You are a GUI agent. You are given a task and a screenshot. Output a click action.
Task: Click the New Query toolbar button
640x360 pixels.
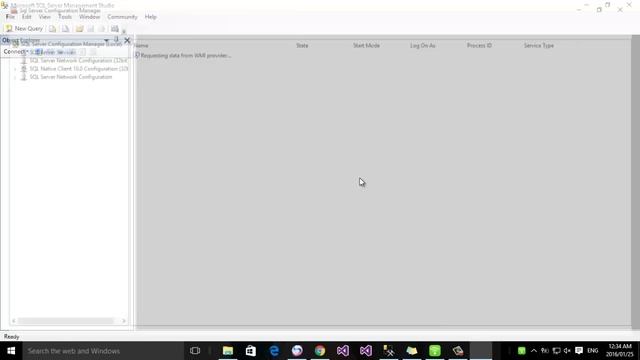pyautogui.click(x=24, y=29)
